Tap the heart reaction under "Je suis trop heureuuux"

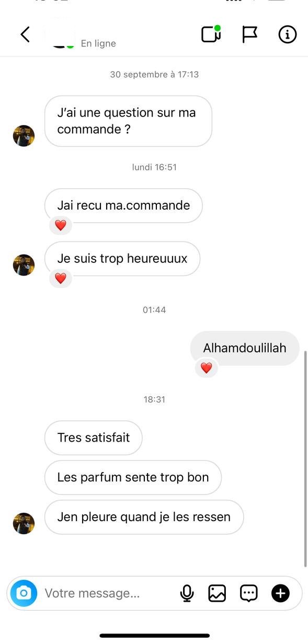[61, 279]
